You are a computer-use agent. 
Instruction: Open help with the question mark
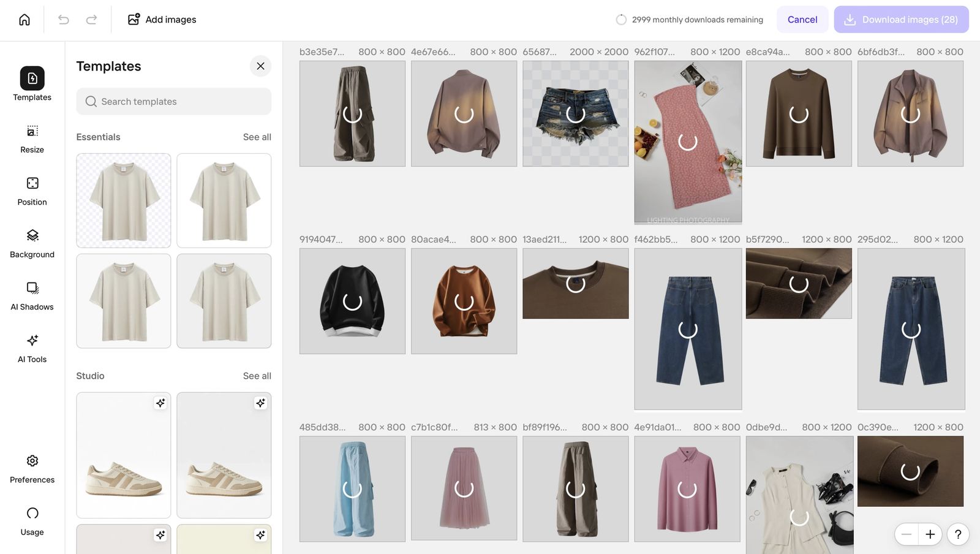point(958,534)
